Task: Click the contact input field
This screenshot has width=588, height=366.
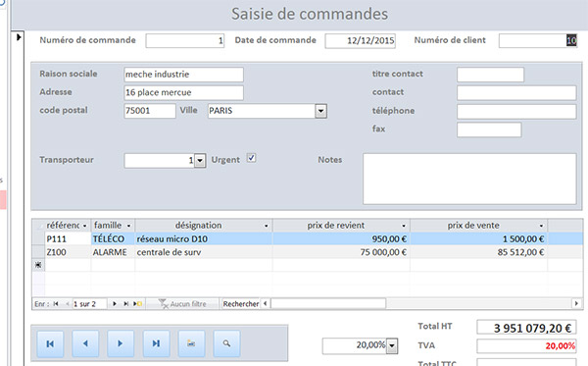Action: [516, 92]
